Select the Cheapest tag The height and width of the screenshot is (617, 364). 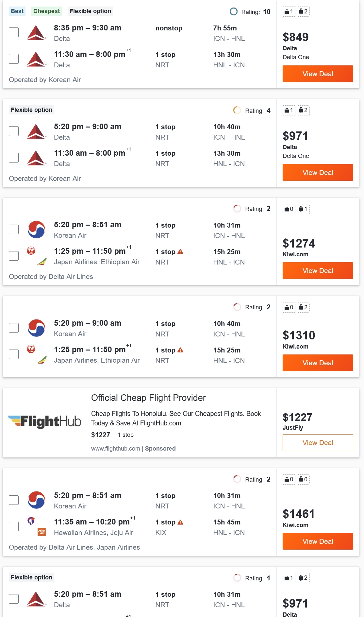pyautogui.click(x=46, y=11)
